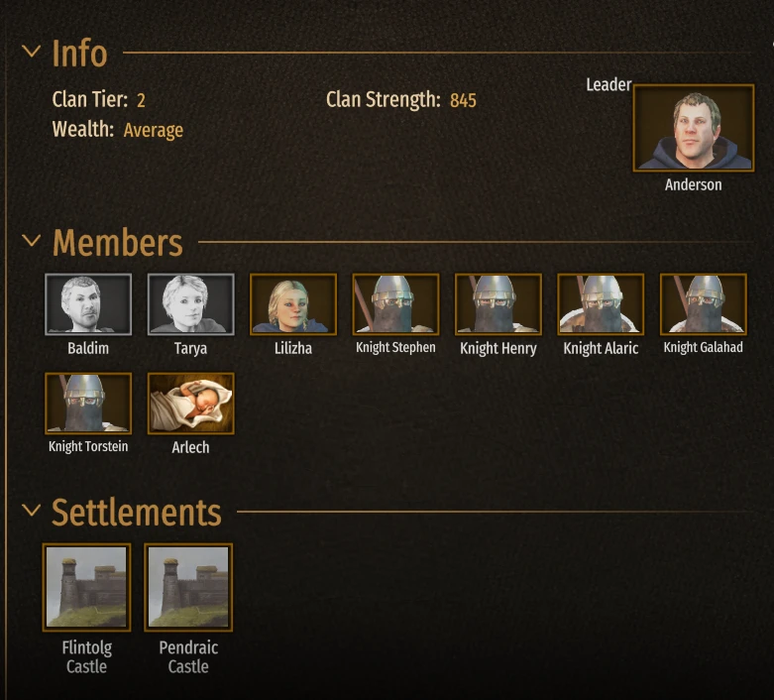Viewport: 774px width, 700px height.
Task: Open Knight Henry's portrait
Action: (x=498, y=304)
